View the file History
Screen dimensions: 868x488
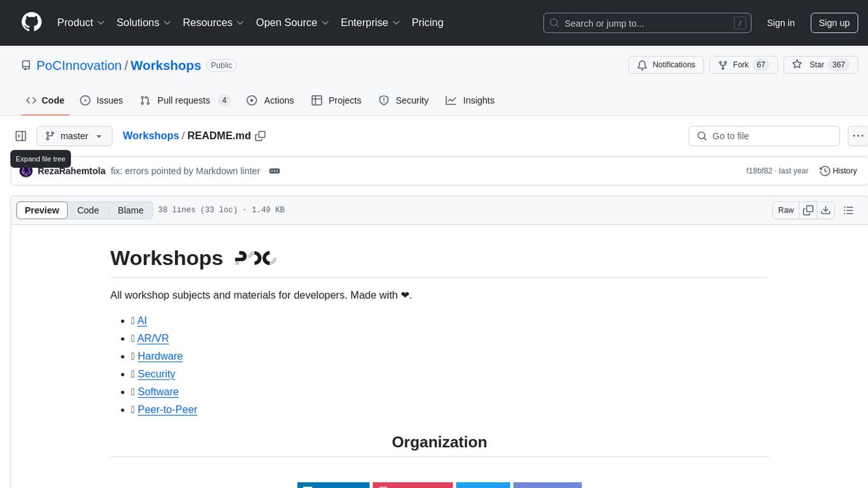(838, 171)
